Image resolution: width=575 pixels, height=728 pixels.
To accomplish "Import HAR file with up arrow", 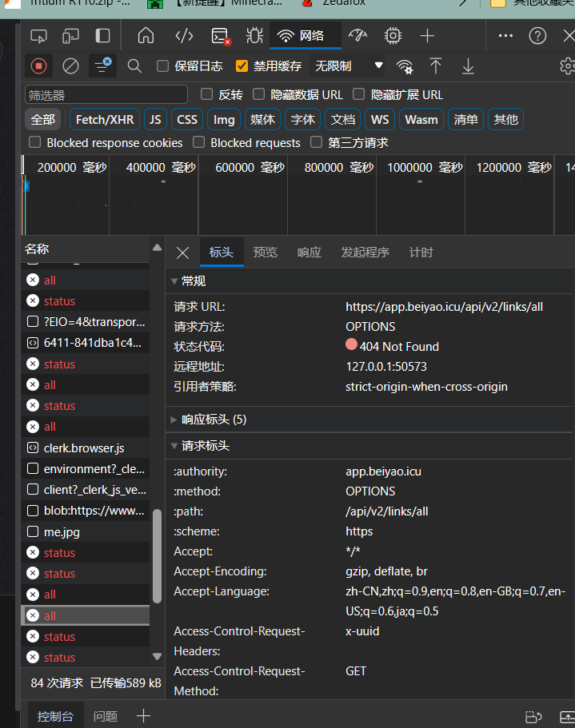I will point(435,66).
